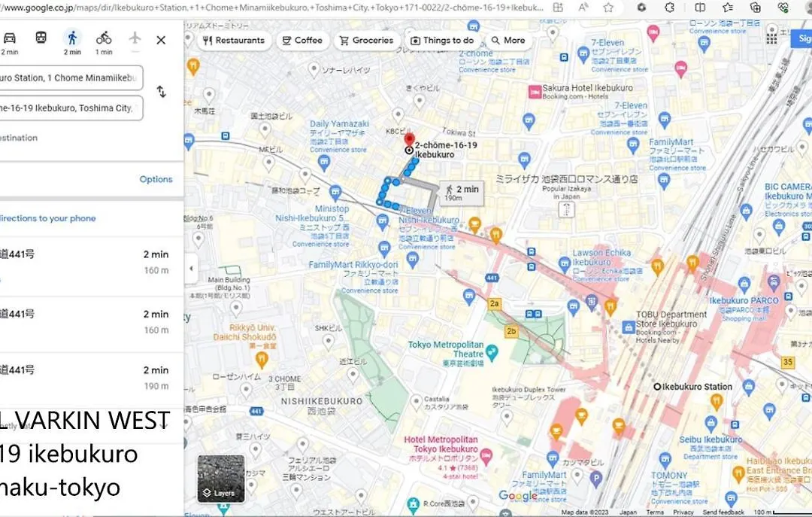
Task: Click the NISHIIKEBUKURO district label
Action: click(322, 401)
